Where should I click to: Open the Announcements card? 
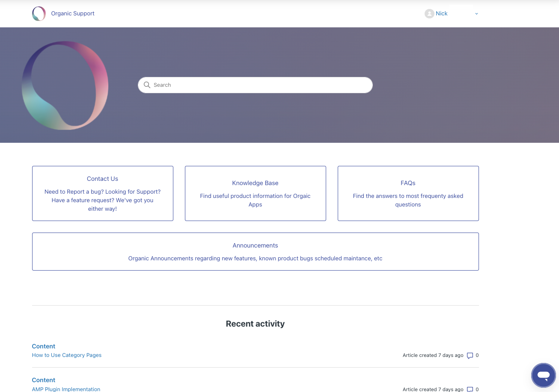tap(256, 251)
